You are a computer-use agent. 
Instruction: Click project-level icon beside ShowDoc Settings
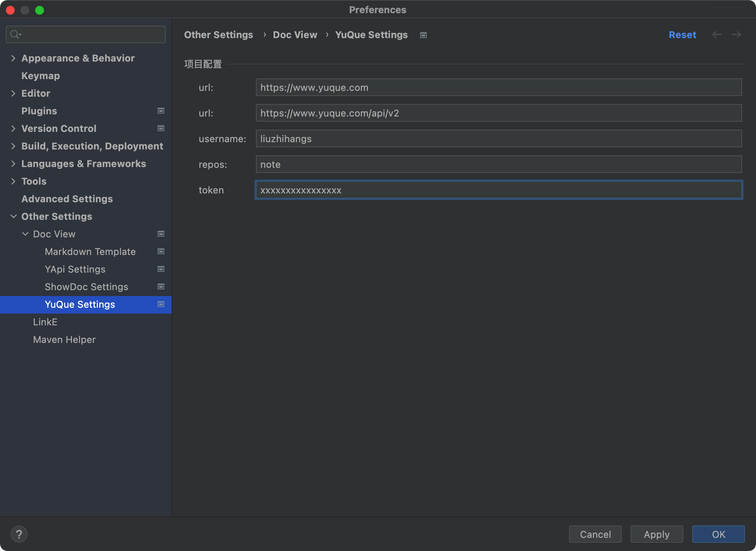(x=161, y=286)
